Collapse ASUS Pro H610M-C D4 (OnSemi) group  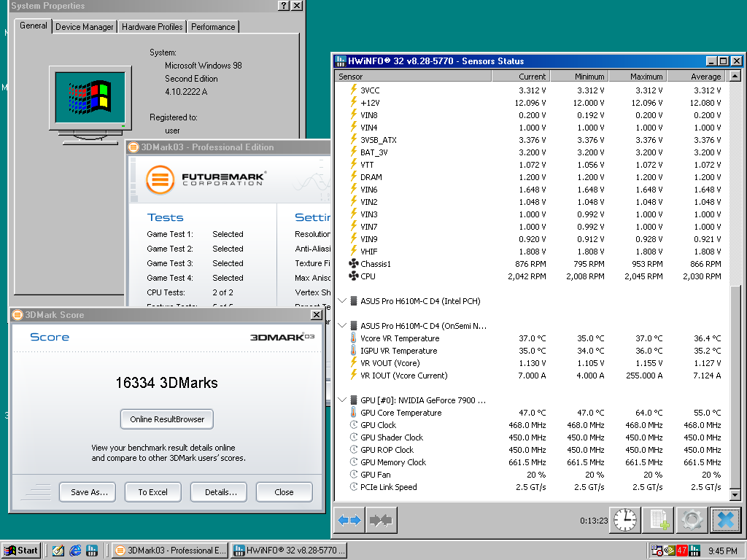341,326
